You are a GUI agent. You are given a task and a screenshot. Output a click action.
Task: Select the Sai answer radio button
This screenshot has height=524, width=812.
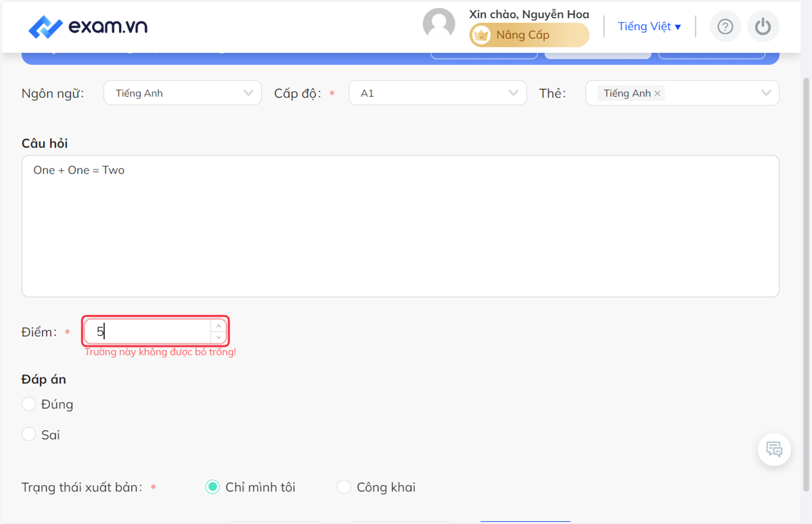coord(28,434)
